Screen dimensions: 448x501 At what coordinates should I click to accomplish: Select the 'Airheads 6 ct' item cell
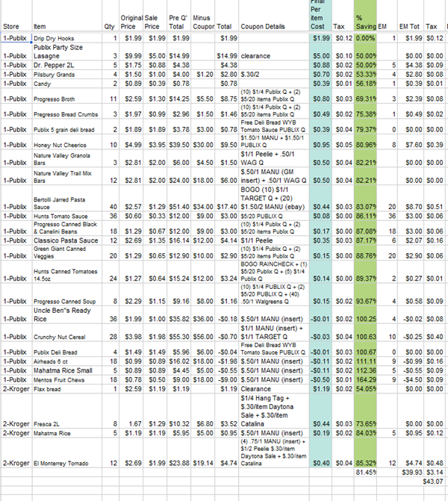tap(66, 361)
